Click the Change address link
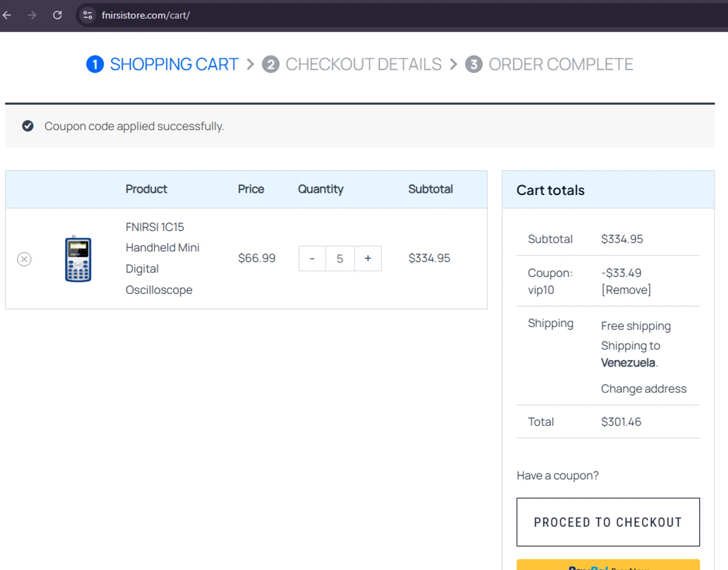Screen dimensions: 728x570 [x=644, y=389]
